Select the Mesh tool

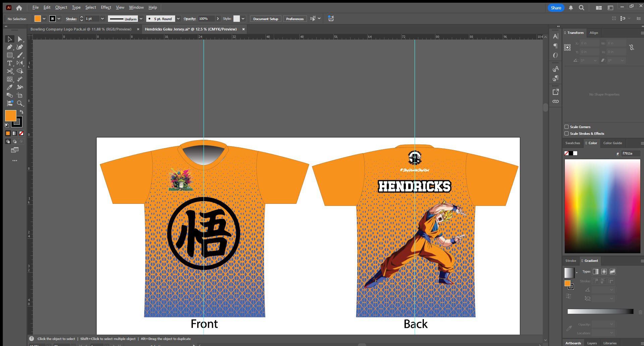pos(10,79)
